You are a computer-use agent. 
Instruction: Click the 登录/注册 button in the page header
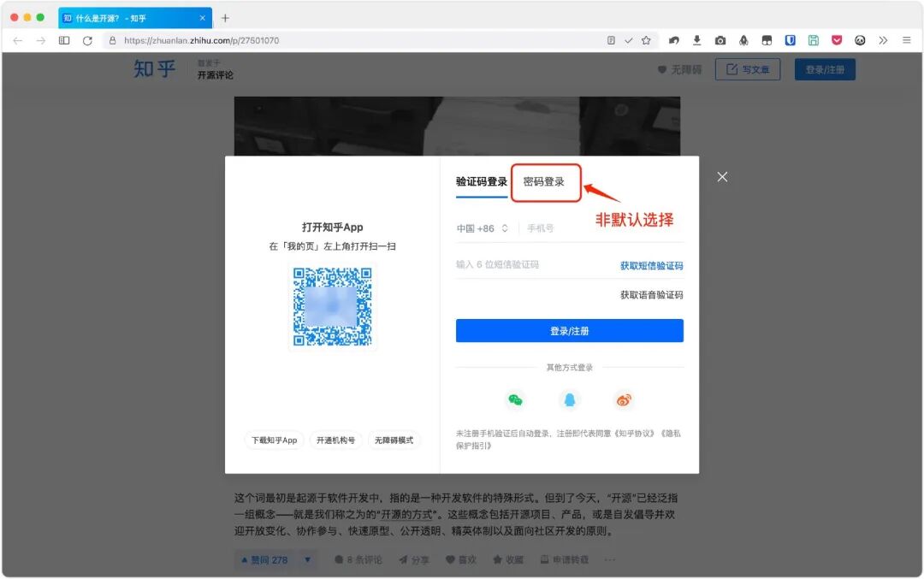825,69
